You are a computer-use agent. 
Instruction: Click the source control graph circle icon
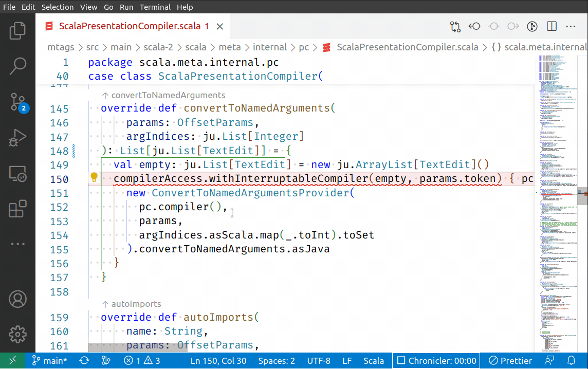(x=532, y=26)
